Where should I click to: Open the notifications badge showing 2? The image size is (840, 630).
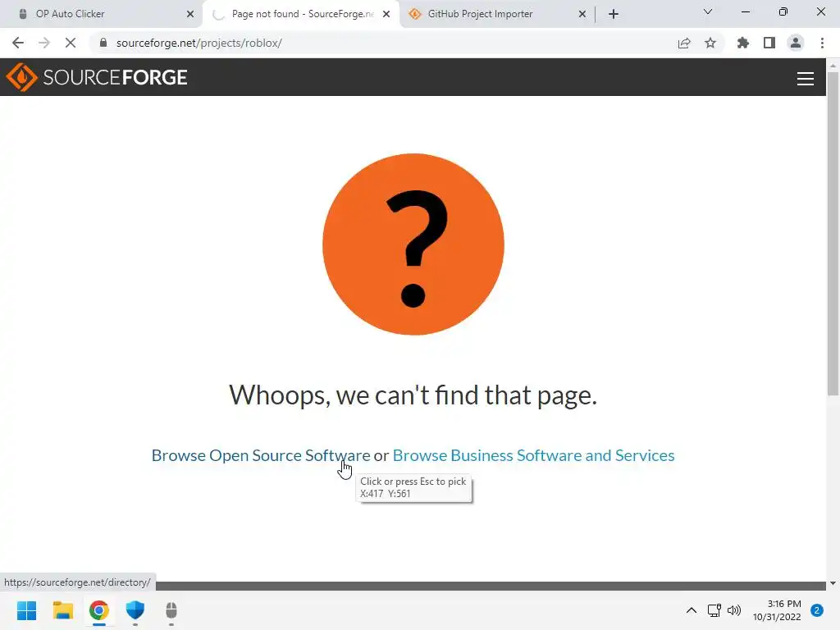pyautogui.click(x=817, y=610)
